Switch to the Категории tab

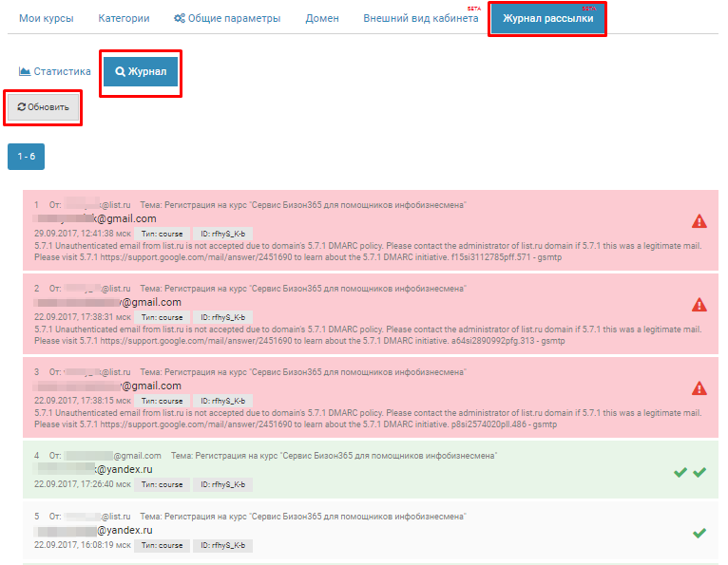[124, 19]
